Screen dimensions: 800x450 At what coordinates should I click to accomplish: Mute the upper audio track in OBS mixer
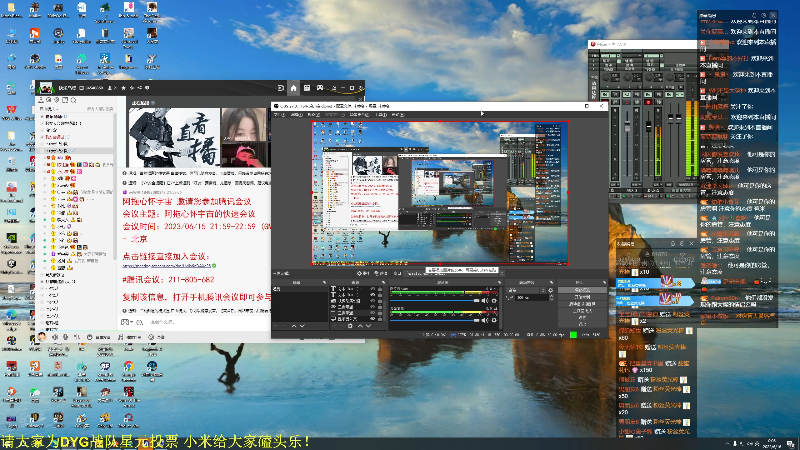tap(485, 301)
